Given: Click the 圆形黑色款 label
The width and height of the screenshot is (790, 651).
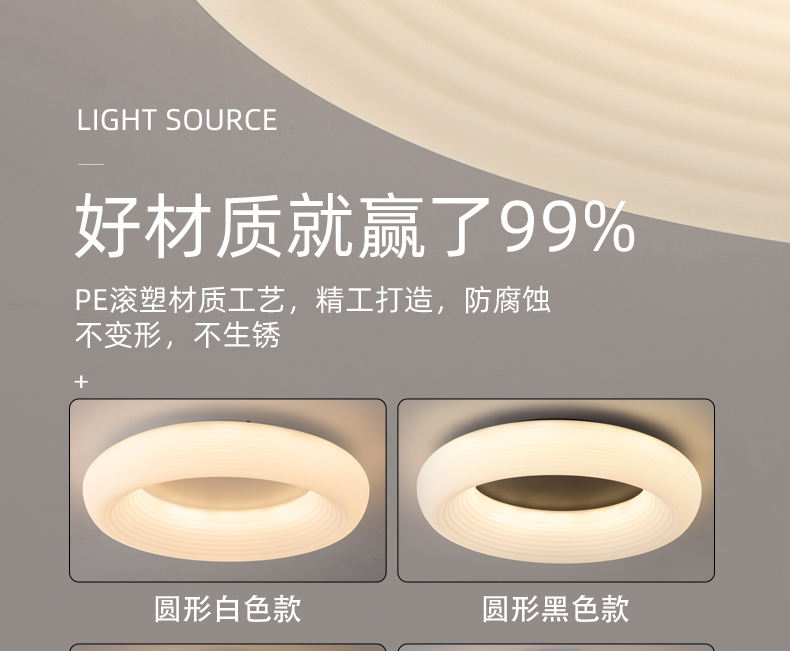Looking at the screenshot, I should 556,609.
